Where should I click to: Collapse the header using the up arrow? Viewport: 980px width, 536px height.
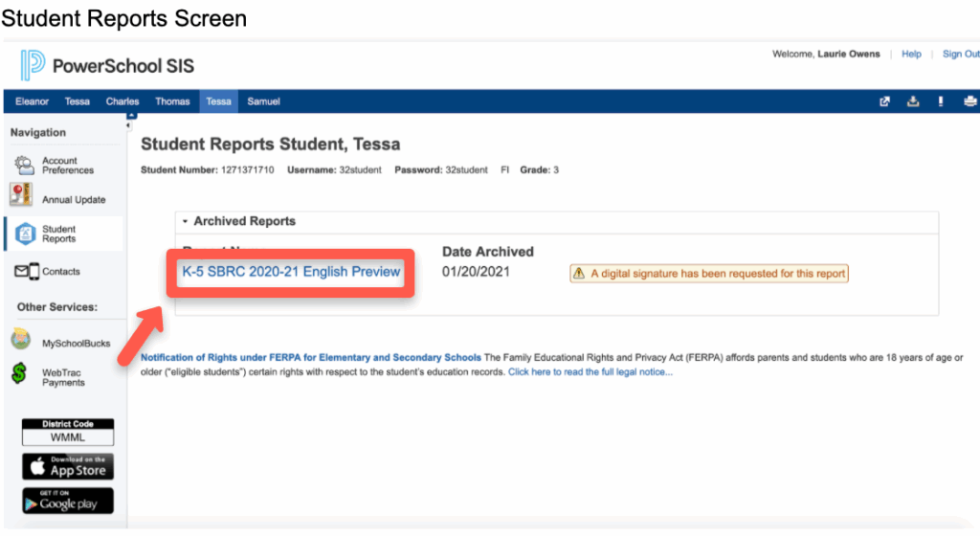(131, 116)
